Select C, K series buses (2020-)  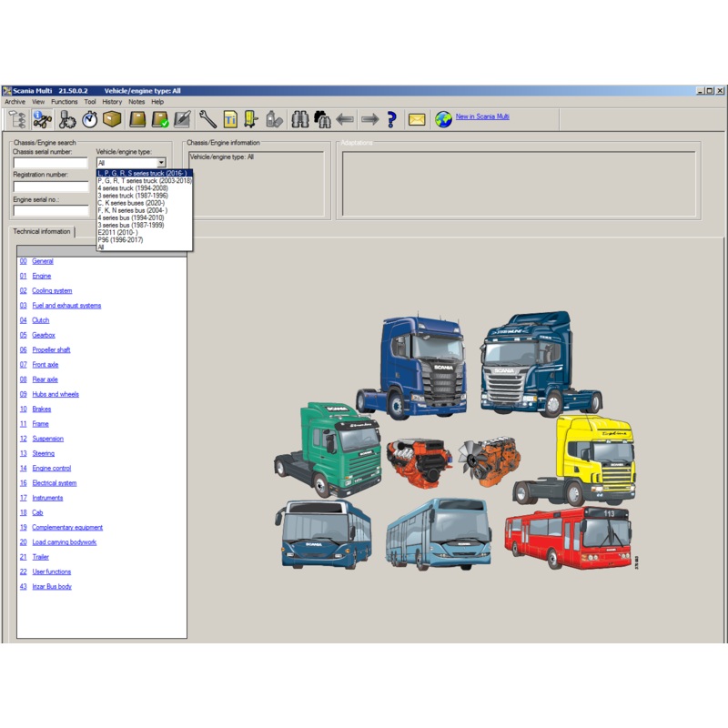[145, 203]
